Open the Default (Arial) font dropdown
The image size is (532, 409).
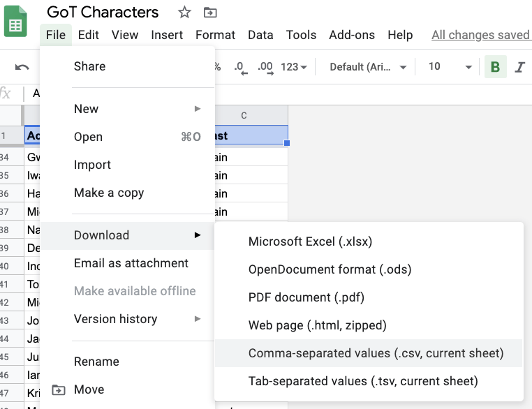point(368,67)
